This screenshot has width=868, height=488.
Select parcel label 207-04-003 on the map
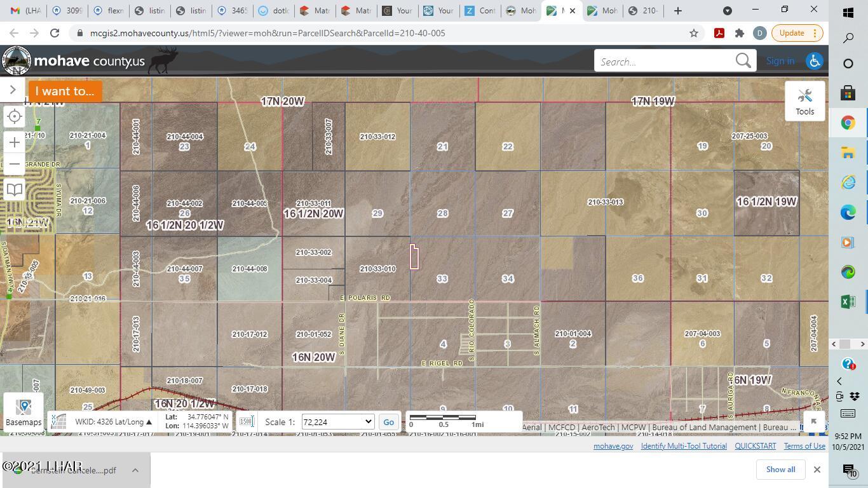(702, 334)
